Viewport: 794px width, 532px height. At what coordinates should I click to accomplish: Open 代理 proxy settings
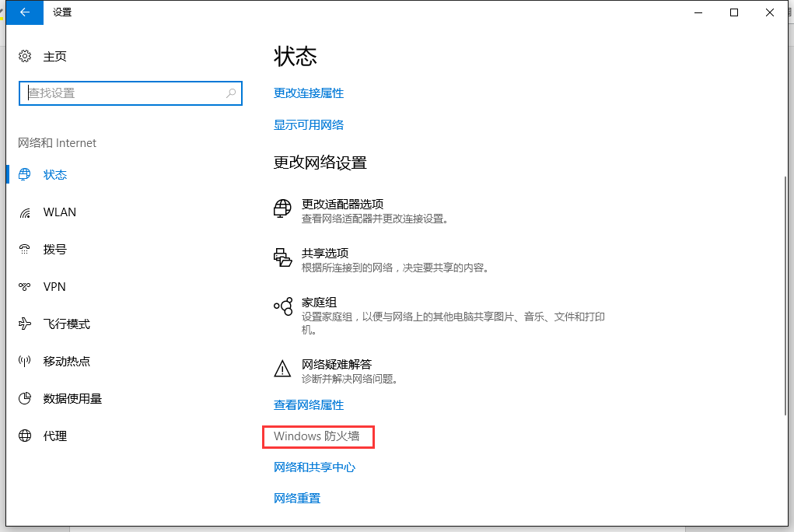[x=54, y=436]
